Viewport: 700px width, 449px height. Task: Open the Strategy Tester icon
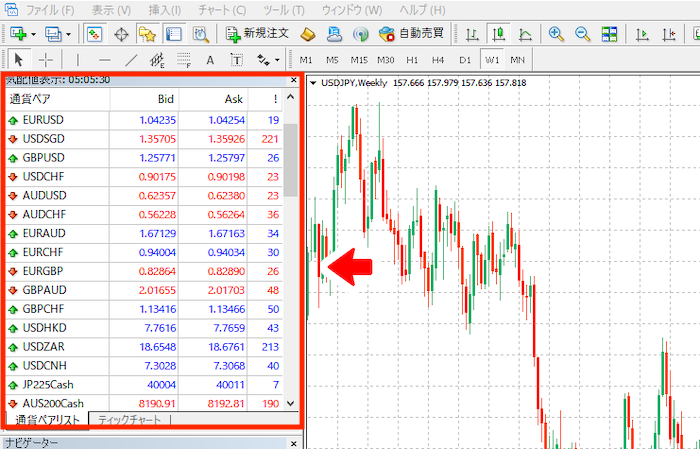pyautogui.click(x=200, y=34)
